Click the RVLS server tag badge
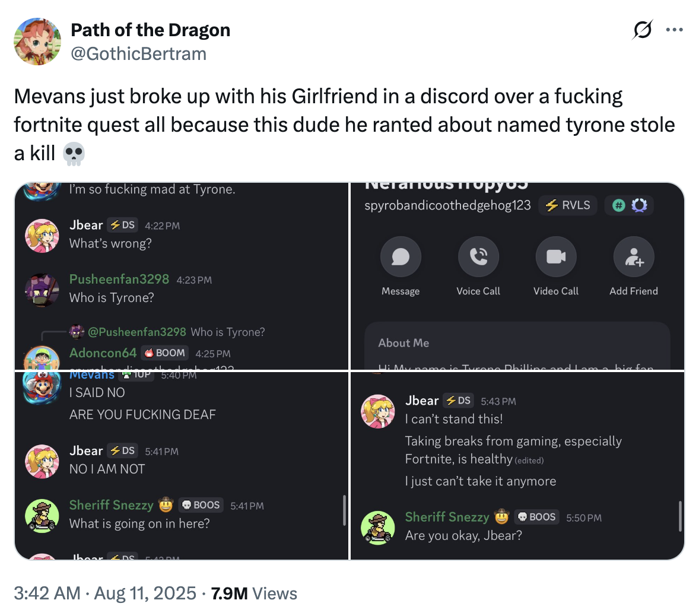The width and height of the screenshot is (699, 616). click(568, 205)
